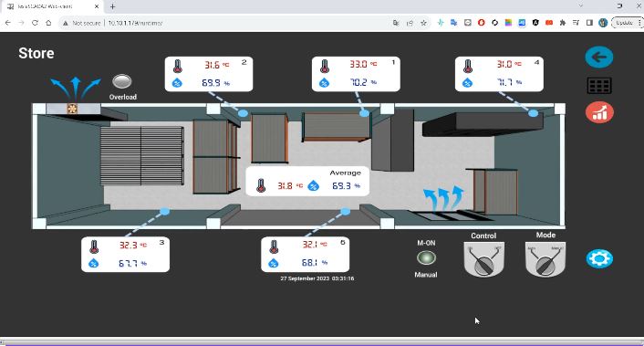Click the horizontal scrollbar at bottom
This screenshot has height=346, width=644.
(x=322, y=341)
